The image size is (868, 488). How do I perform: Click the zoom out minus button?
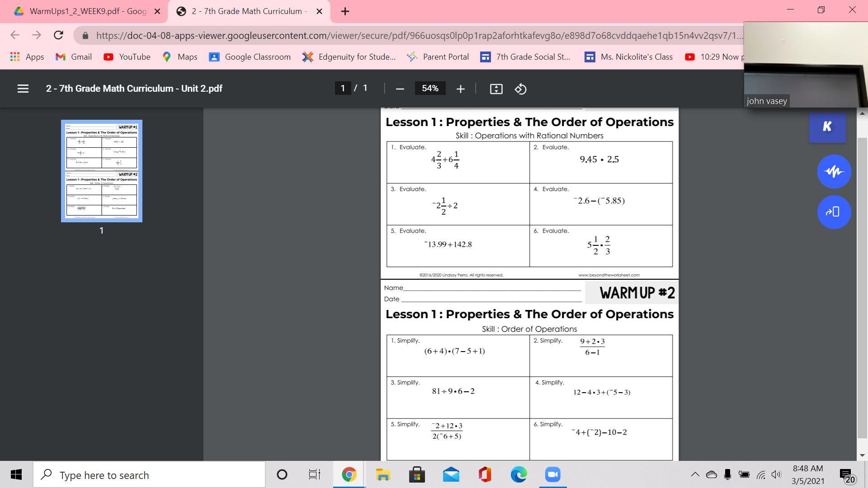(x=400, y=89)
